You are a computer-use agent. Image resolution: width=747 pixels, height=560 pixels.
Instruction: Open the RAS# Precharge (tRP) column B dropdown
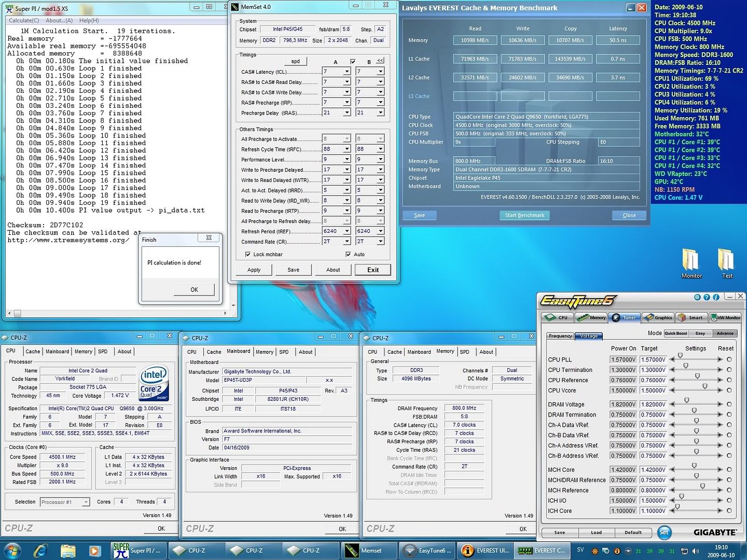tap(380, 102)
